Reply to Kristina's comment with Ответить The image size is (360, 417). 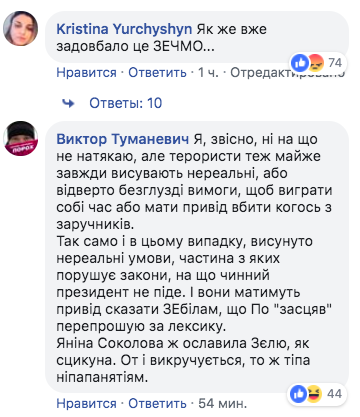157,72
